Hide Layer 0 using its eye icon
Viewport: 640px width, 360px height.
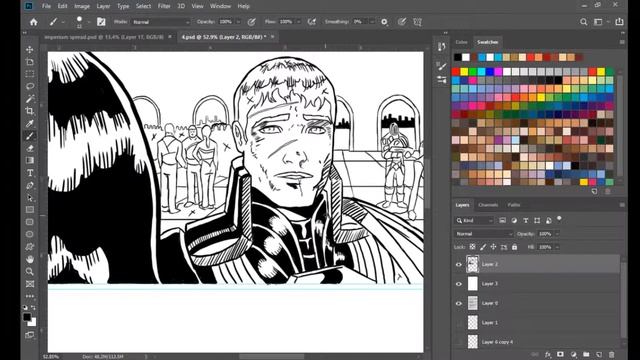pyautogui.click(x=459, y=303)
